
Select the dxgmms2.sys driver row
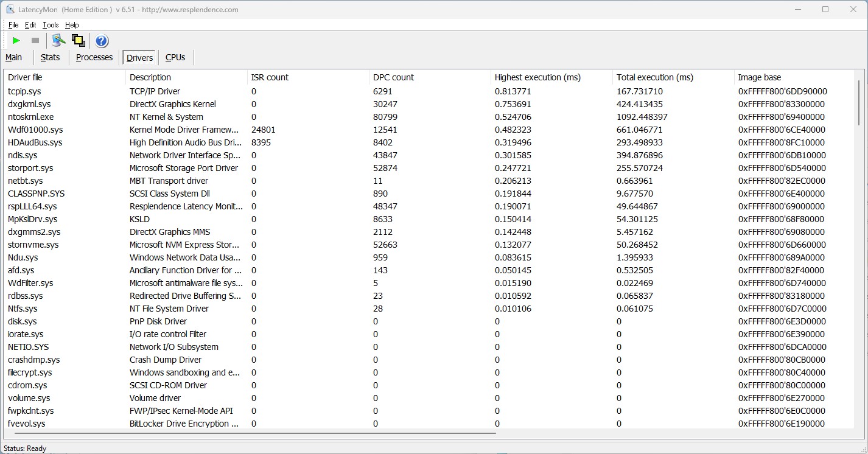(429, 232)
